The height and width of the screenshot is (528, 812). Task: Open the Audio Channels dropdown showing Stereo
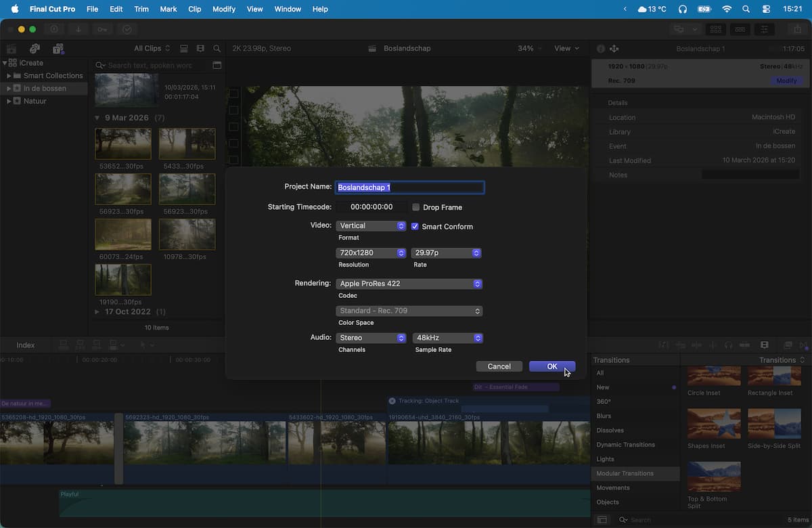pos(371,338)
